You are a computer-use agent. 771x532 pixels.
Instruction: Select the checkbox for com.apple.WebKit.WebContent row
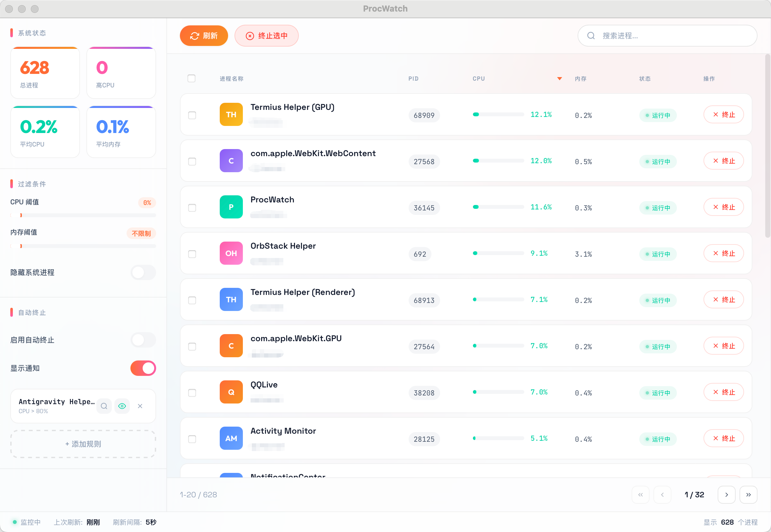click(192, 161)
